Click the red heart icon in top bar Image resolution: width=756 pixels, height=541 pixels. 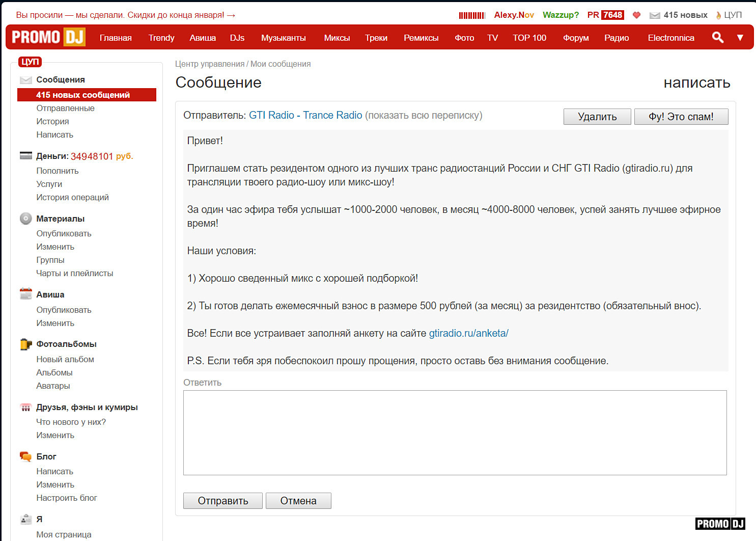pos(636,15)
